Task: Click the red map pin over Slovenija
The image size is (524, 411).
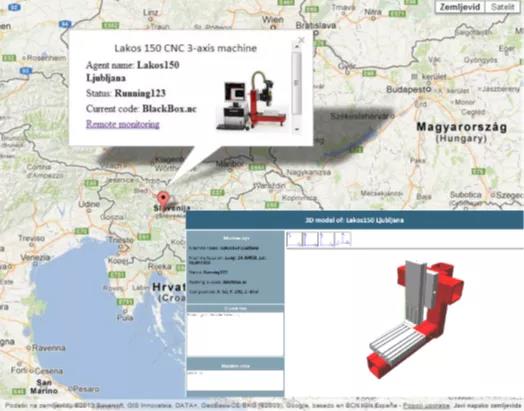Action: tap(163, 199)
